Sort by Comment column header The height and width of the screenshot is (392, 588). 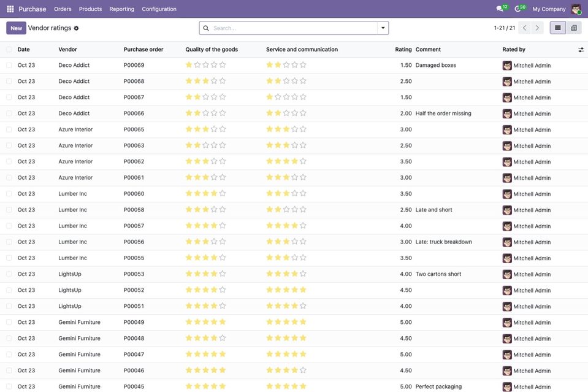pos(428,50)
